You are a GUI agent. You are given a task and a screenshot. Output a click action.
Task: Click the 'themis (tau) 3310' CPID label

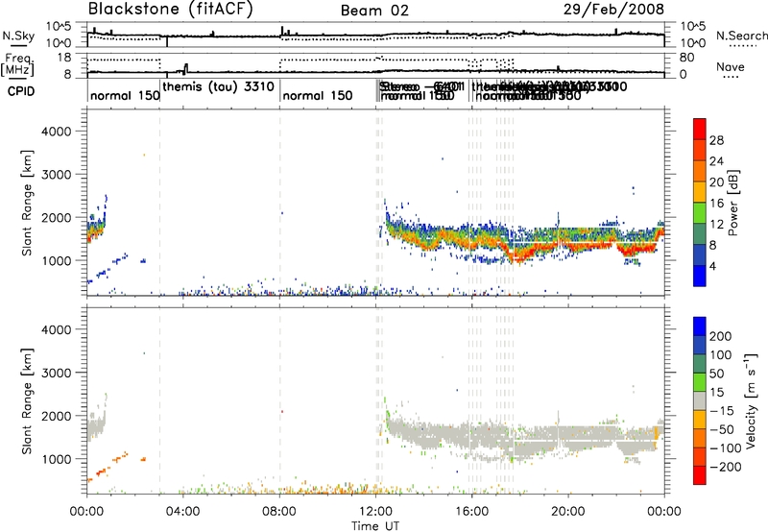pyautogui.click(x=218, y=86)
